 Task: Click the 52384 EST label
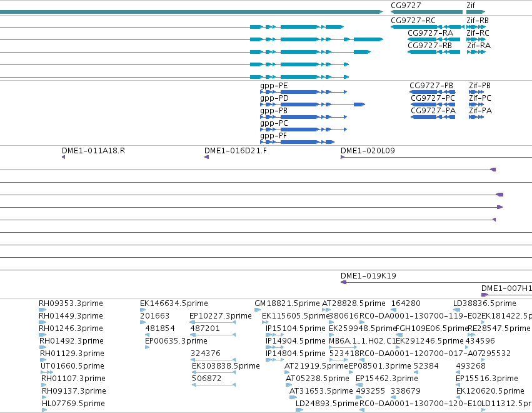point(426,366)
